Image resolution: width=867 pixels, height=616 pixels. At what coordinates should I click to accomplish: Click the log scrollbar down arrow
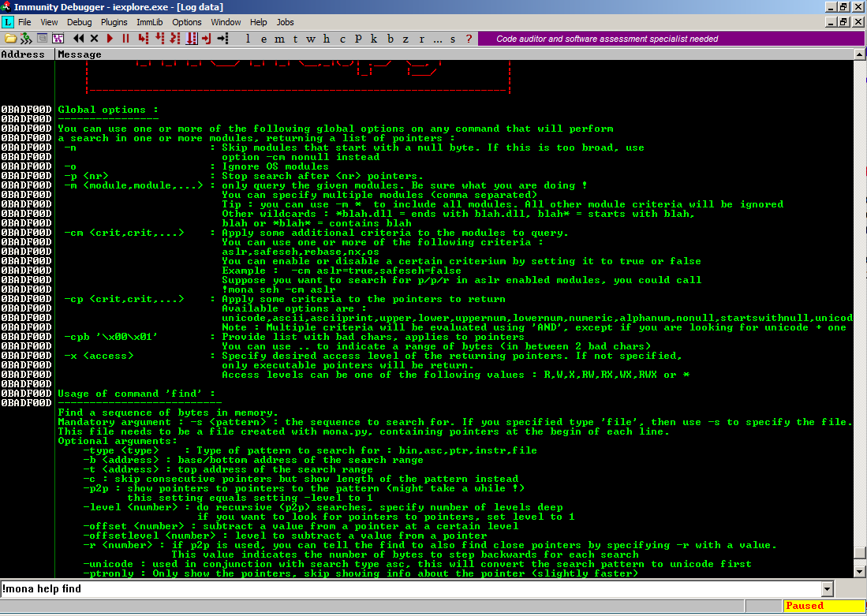tap(859, 572)
